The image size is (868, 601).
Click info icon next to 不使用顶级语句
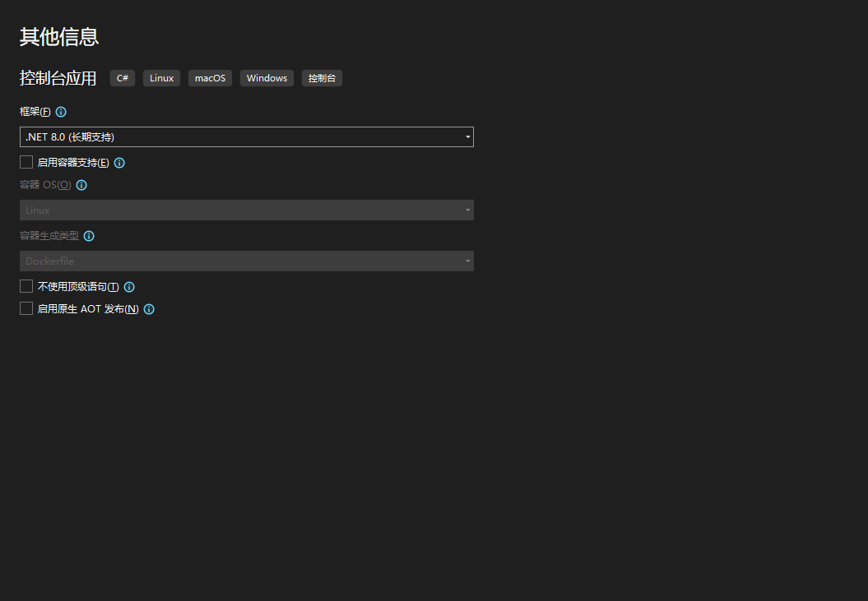point(129,287)
